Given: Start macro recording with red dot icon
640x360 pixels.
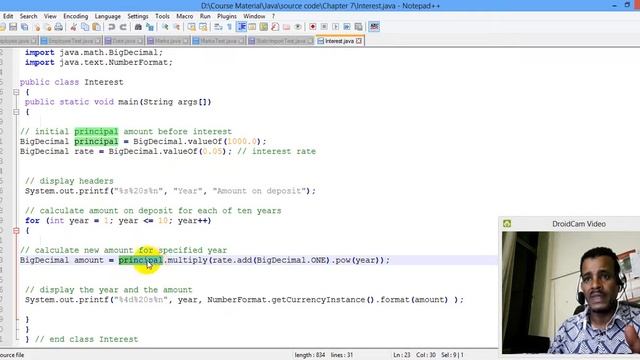Looking at the screenshot, I should [x=313, y=27].
